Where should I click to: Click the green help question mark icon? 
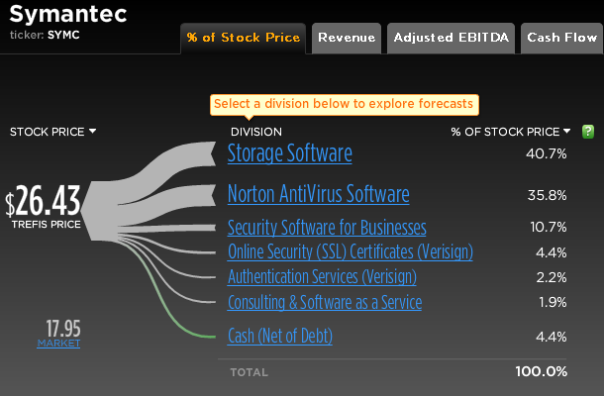point(588,132)
